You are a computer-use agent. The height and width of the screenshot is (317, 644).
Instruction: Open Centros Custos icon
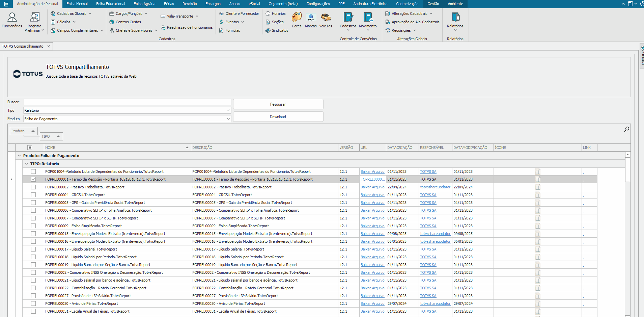(x=112, y=22)
